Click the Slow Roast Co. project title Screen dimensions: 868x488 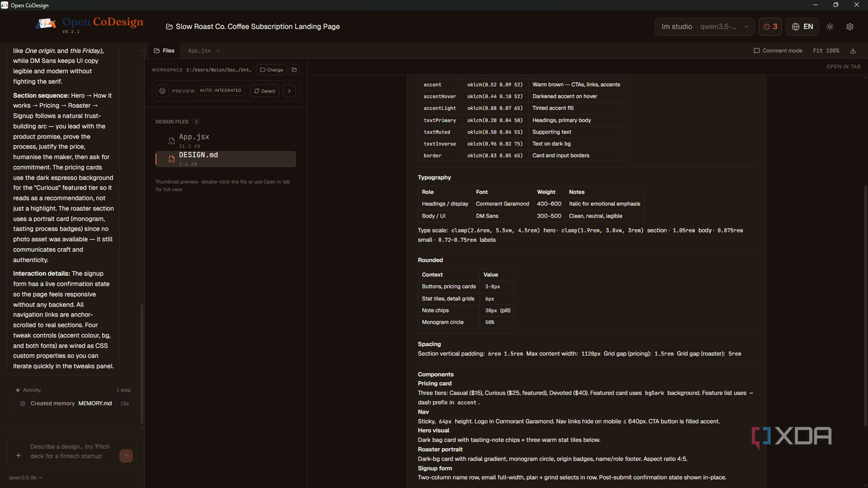click(258, 27)
